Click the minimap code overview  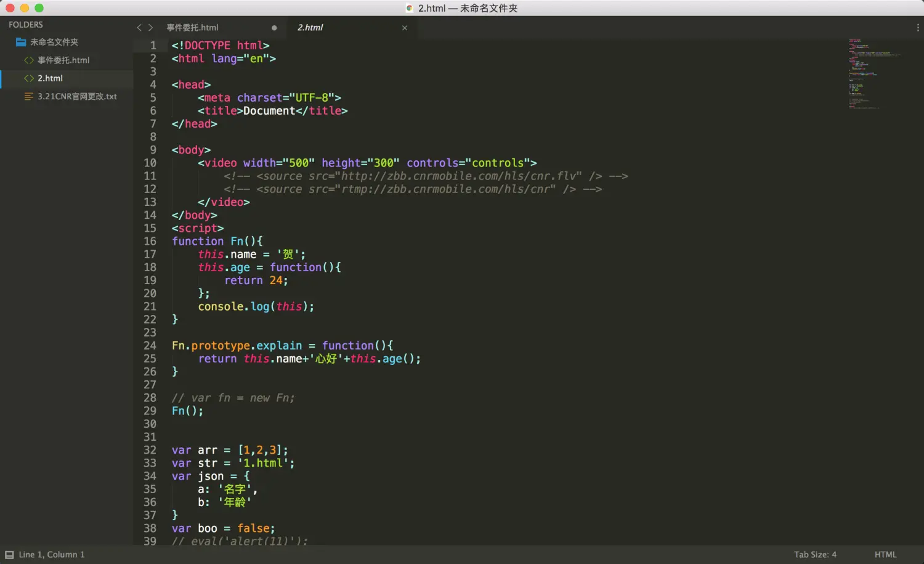[x=875, y=74]
